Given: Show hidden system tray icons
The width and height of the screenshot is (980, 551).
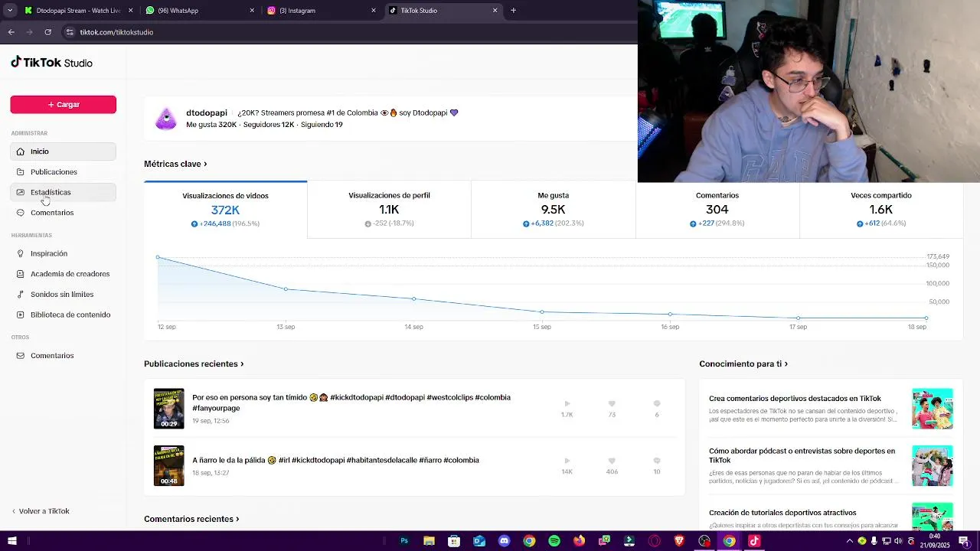Looking at the screenshot, I should coord(849,541).
